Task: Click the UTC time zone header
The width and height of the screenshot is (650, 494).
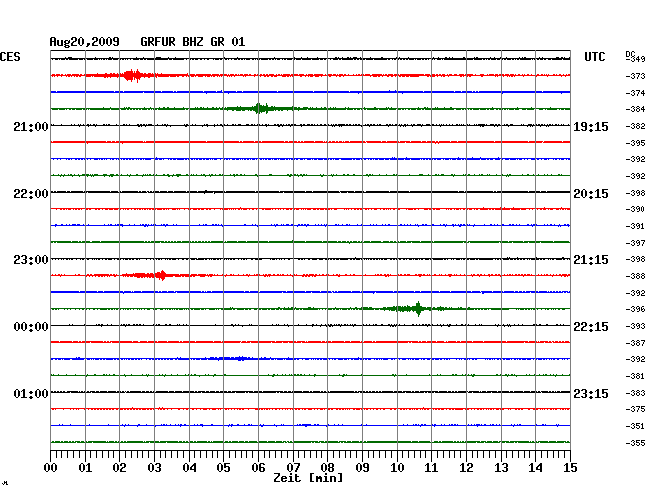Action: click(595, 57)
